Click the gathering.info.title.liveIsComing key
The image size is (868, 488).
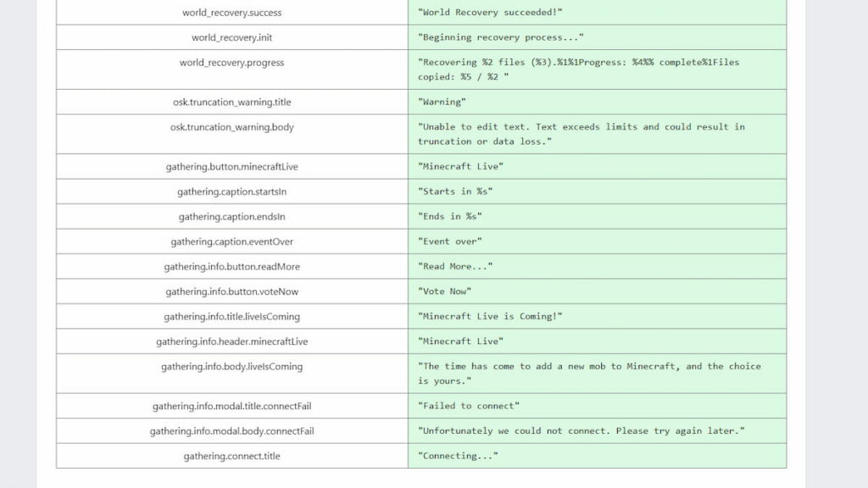pyautogui.click(x=232, y=317)
